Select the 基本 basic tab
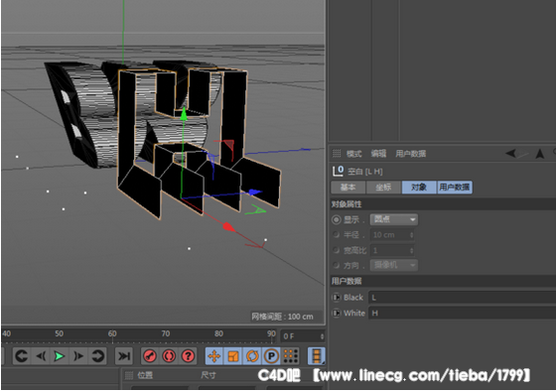Screen dimensions: 556x392 coord(348,188)
